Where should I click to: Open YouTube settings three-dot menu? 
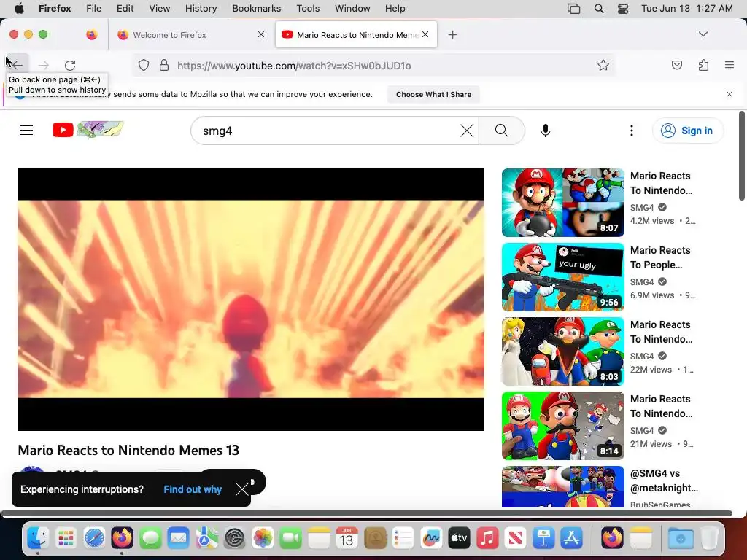pos(632,131)
